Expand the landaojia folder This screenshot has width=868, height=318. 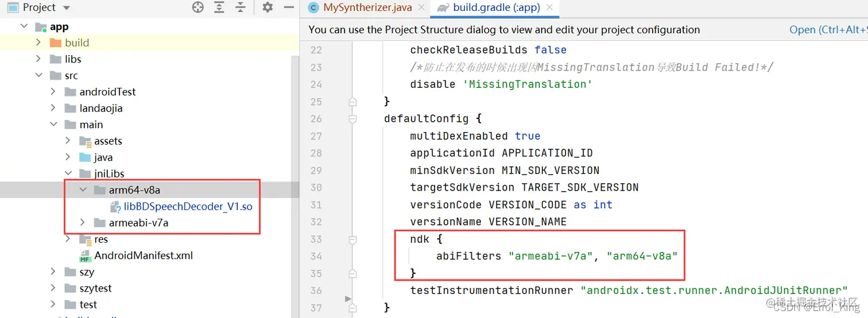53,108
